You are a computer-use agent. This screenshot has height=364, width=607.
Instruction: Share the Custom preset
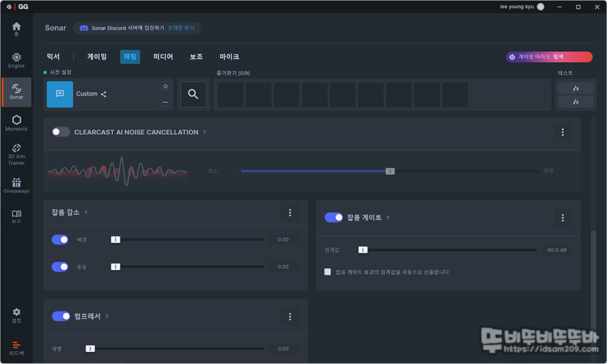103,94
